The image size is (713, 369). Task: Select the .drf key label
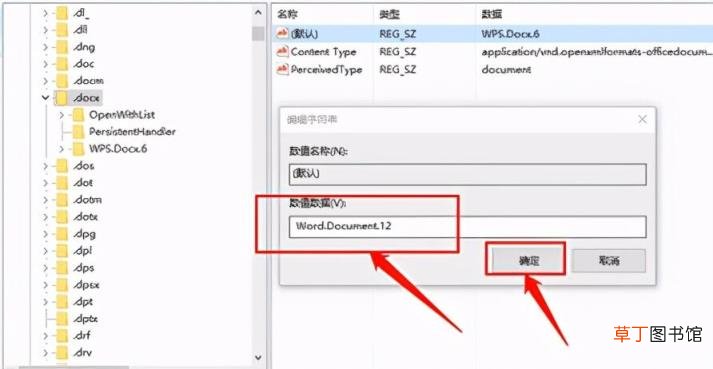pos(82,336)
